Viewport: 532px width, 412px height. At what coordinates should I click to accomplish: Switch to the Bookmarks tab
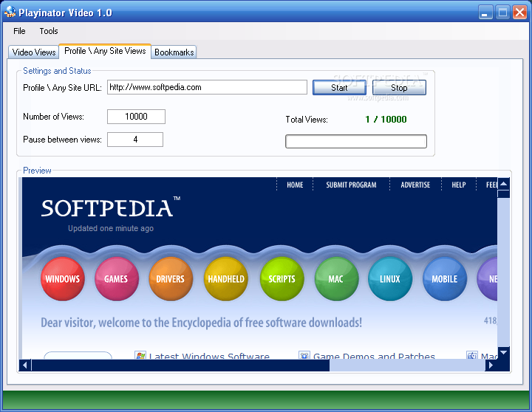[x=174, y=52]
